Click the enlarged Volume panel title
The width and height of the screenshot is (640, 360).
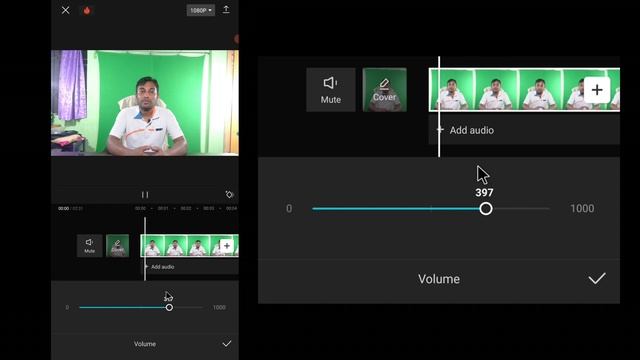point(439,279)
